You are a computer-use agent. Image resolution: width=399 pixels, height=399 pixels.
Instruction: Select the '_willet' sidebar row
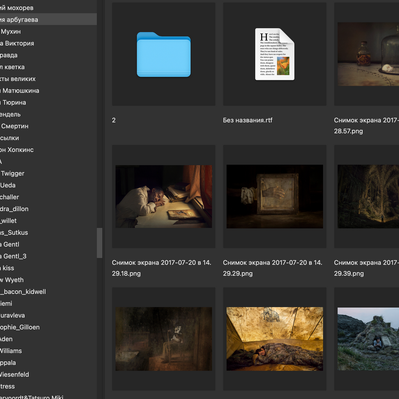point(48,221)
